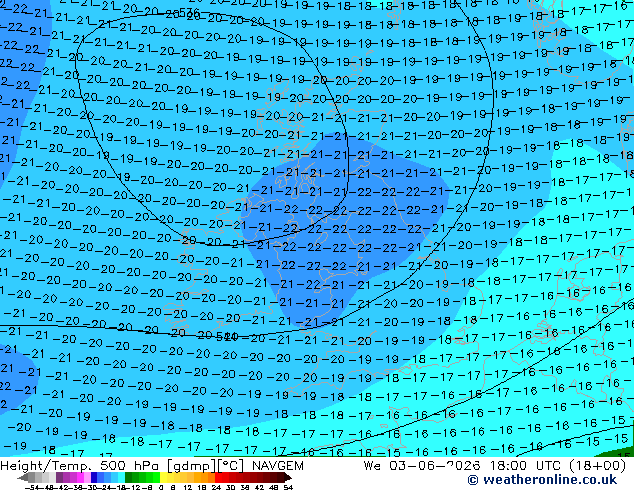Pick the yellow 0°C swatch in legend
This screenshot has width=634, height=490.
(164, 478)
